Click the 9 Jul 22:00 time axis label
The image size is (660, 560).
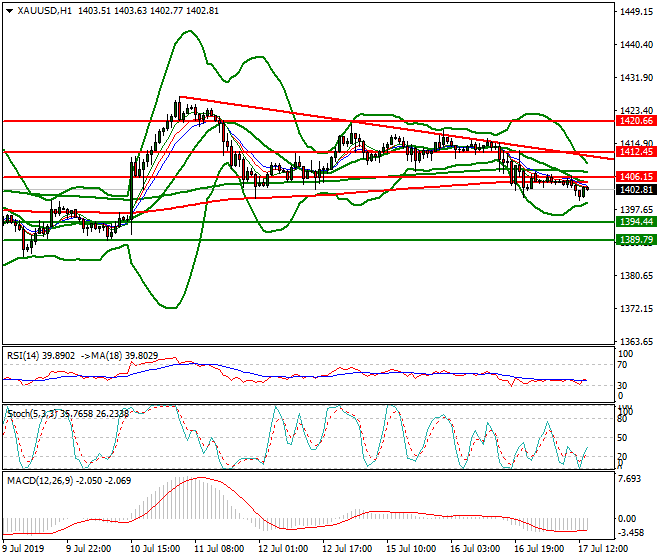pos(89,549)
